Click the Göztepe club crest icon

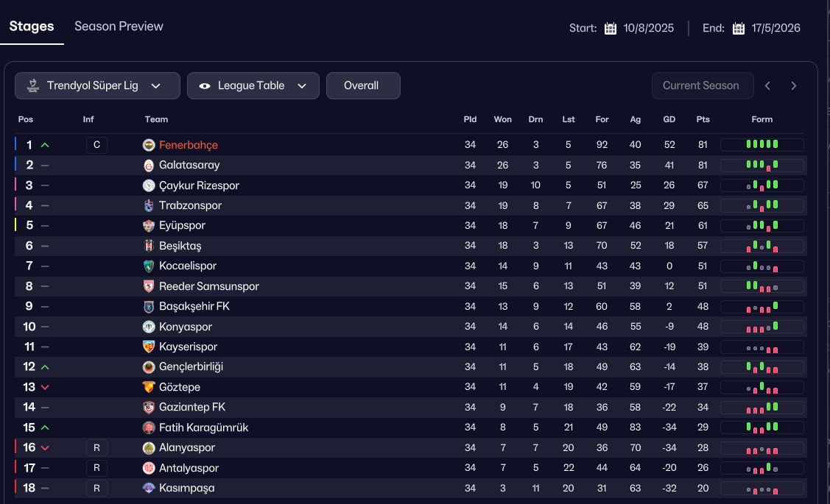(149, 387)
